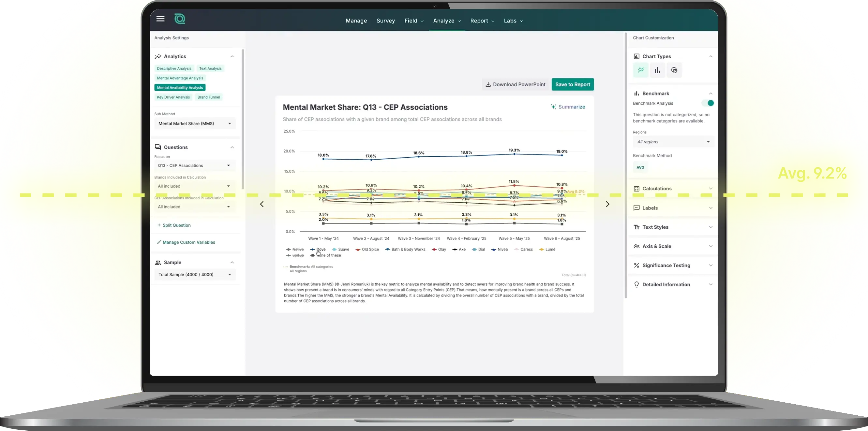868x431 pixels.
Task: Select the bar chart type icon
Action: click(x=657, y=70)
